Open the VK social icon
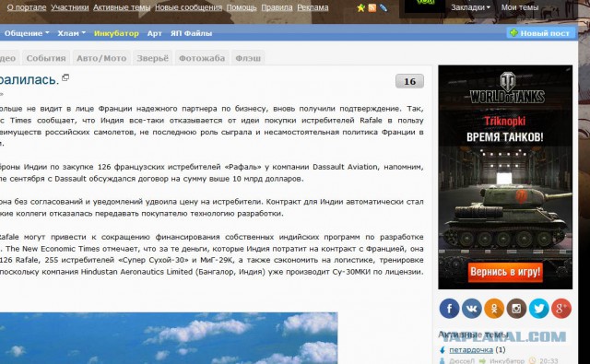The width and height of the screenshot is (590, 364). [471, 309]
